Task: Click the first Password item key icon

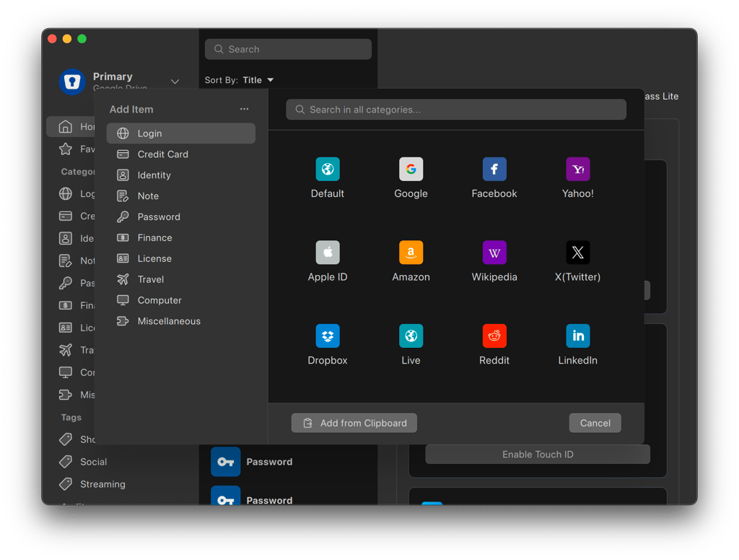Action: (226, 461)
